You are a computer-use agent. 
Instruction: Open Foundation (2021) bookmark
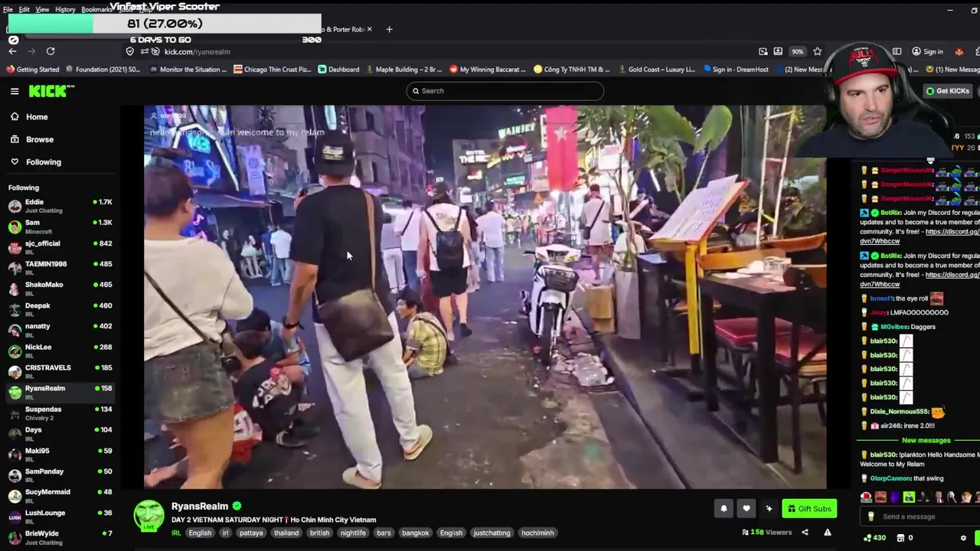point(103,69)
